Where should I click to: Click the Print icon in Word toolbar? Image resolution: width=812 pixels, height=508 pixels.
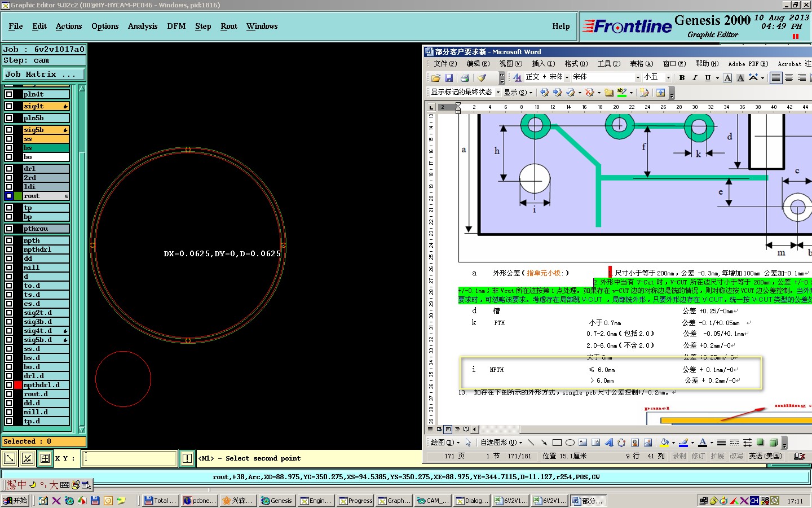465,78
